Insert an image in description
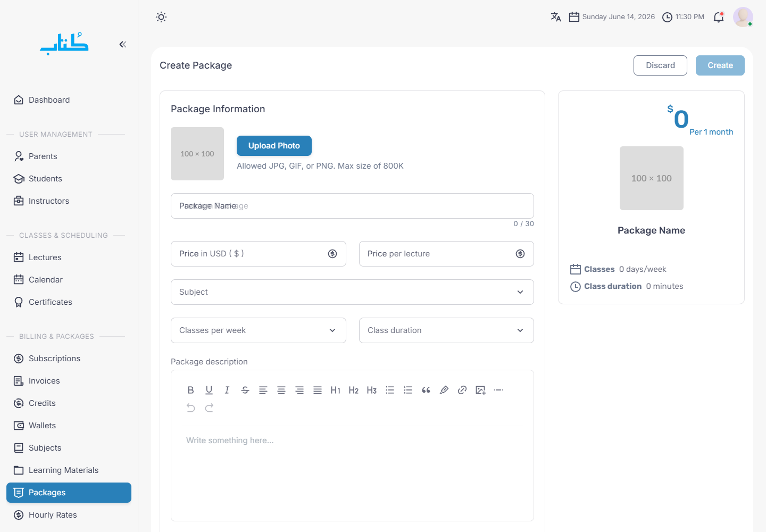The width and height of the screenshot is (766, 532). [480, 390]
